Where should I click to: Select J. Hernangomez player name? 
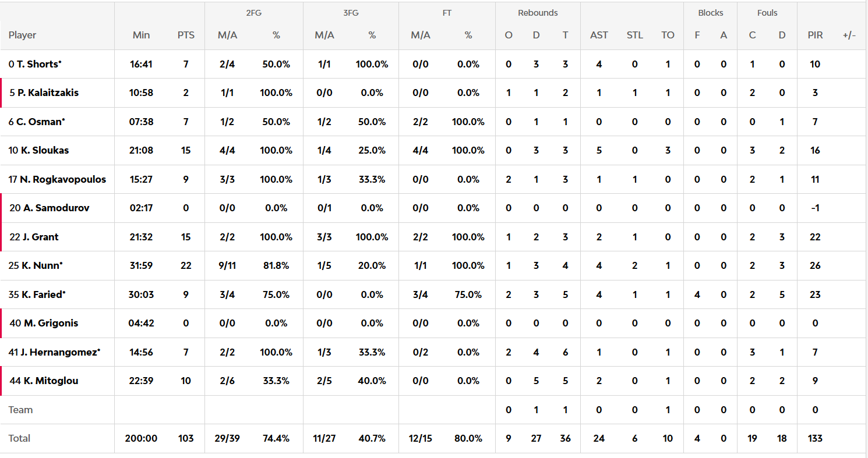[61, 352]
